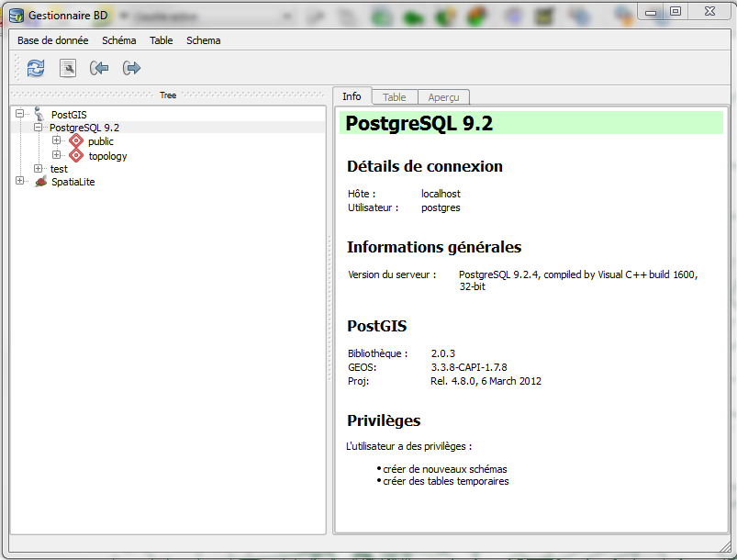
Task: Minimize the Gestionnaire BD window
Action: pyautogui.click(x=651, y=12)
